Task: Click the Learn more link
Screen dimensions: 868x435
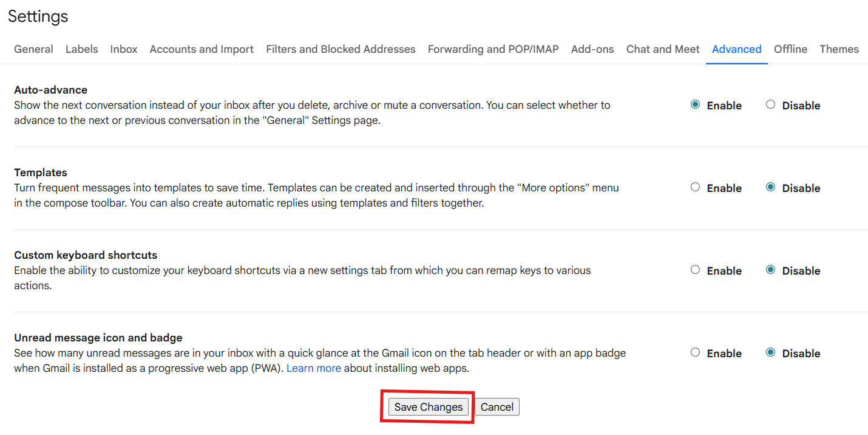Action: point(313,368)
